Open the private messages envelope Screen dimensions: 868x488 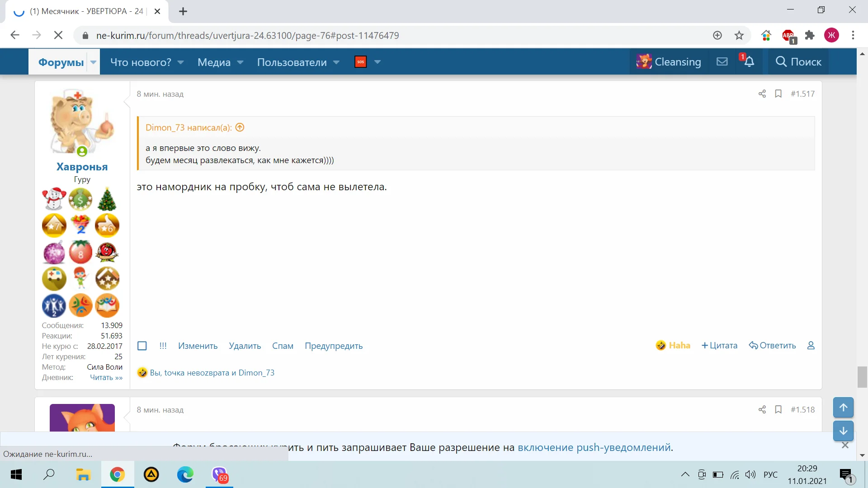722,62
